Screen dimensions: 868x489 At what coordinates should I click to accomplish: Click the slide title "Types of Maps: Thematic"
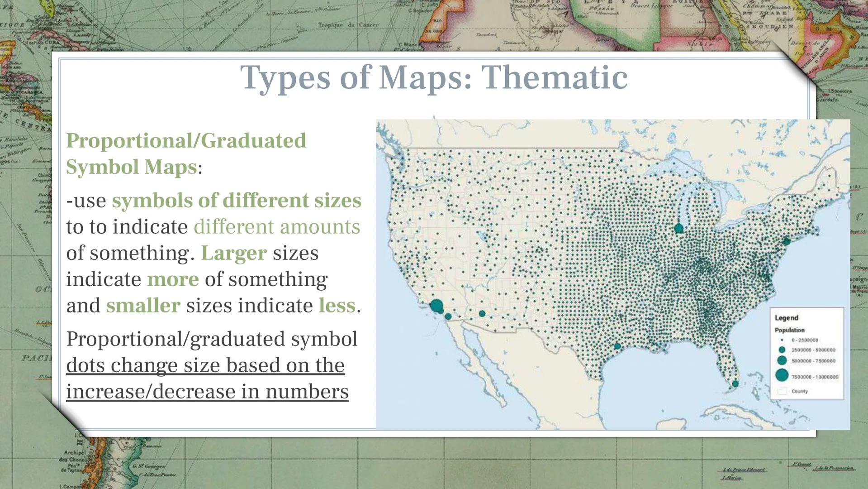434,77
